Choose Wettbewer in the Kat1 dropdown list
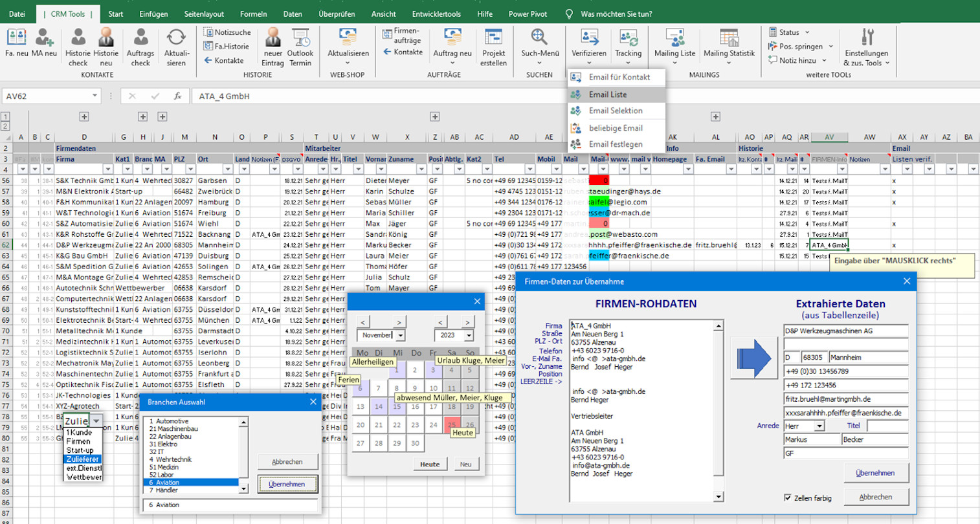Screen dimensions: 980x524 click(x=84, y=477)
